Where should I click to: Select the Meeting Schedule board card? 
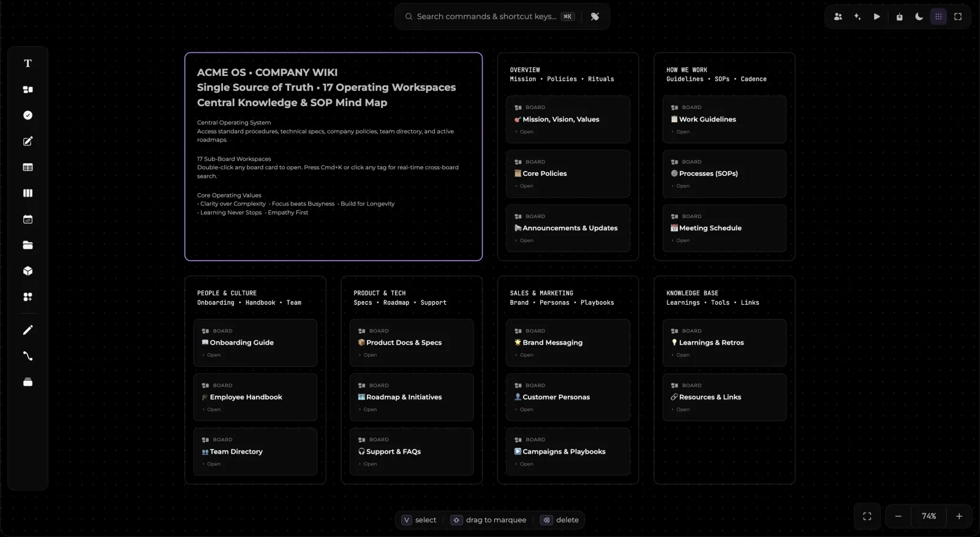(x=725, y=228)
